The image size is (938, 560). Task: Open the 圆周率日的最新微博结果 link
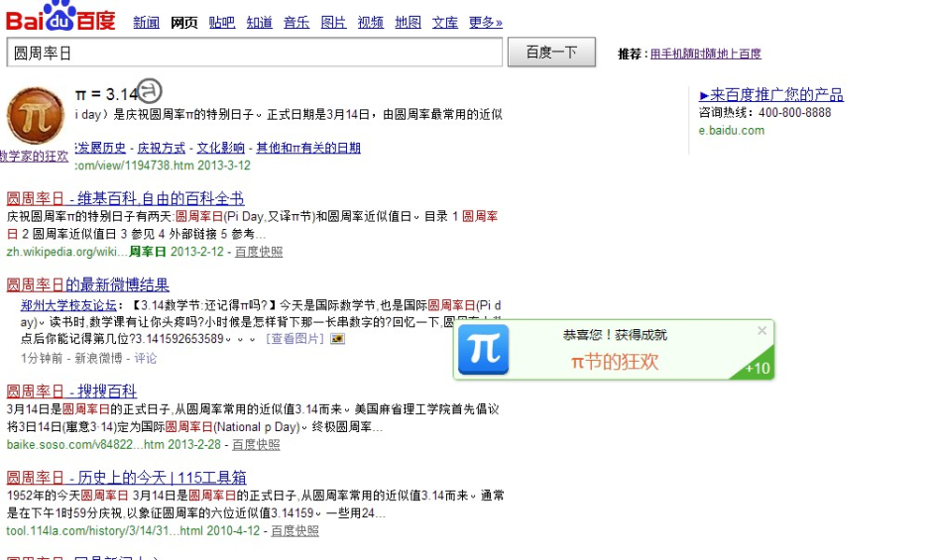(88, 284)
